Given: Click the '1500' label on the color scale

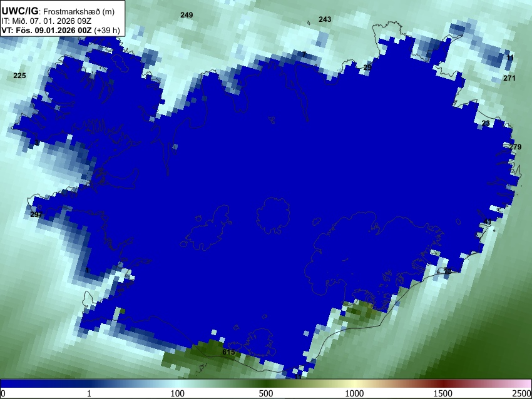Looking at the screenshot, I should [x=443, y=393].
